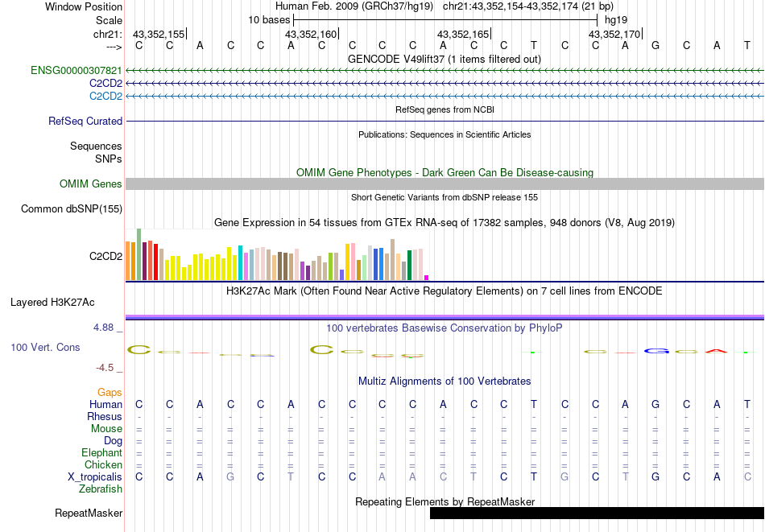Viewport: 765px width, 532px height.
Task: Select the Zebrafish species label
Action: point(101,489)
